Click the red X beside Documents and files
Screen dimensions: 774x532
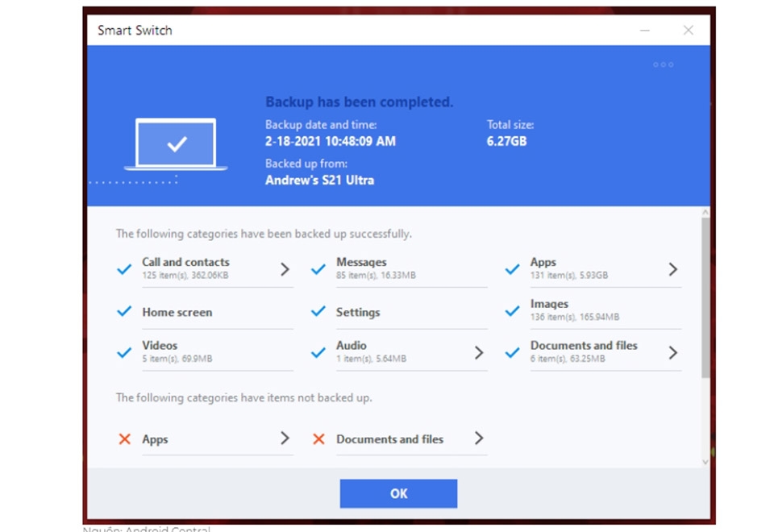(319, 438)
